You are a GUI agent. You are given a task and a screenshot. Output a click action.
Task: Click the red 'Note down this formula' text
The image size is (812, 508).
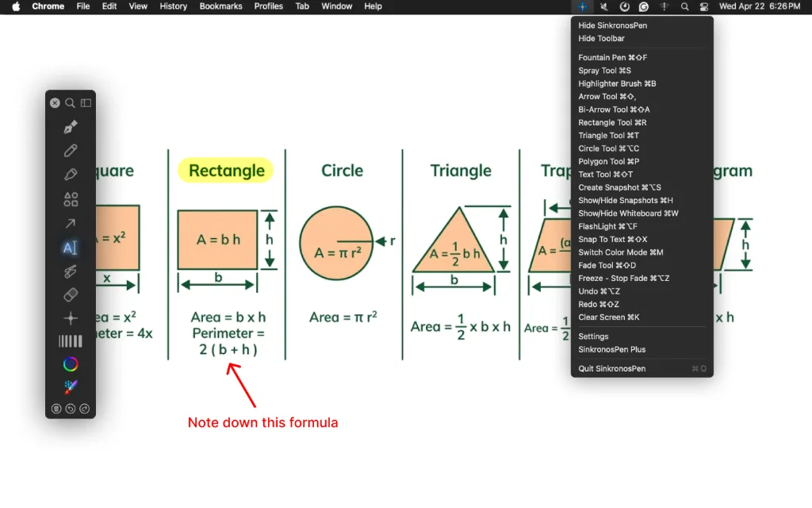(262, 422)
